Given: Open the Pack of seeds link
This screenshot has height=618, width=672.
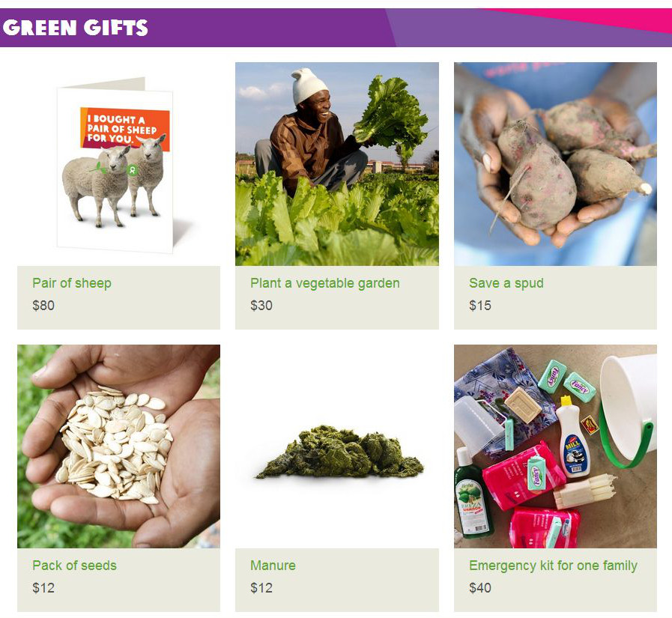Looking at the screenshot, I should click(x=75, y=566).
